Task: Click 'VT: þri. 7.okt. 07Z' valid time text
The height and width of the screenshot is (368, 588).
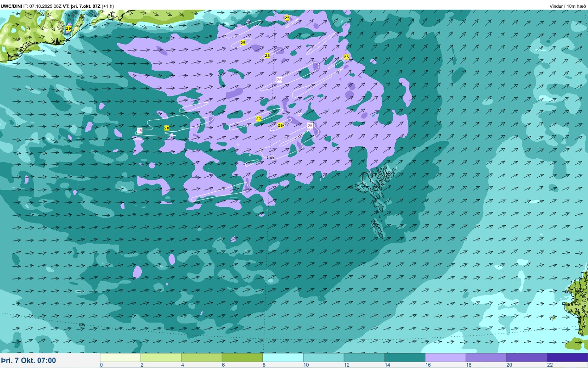Action: (82, 6)
